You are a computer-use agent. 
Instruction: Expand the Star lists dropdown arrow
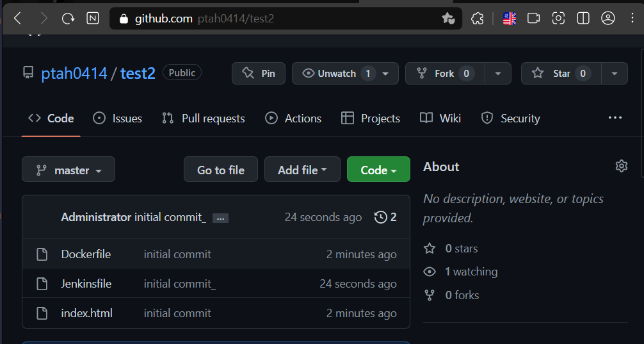tap(615, 74)
